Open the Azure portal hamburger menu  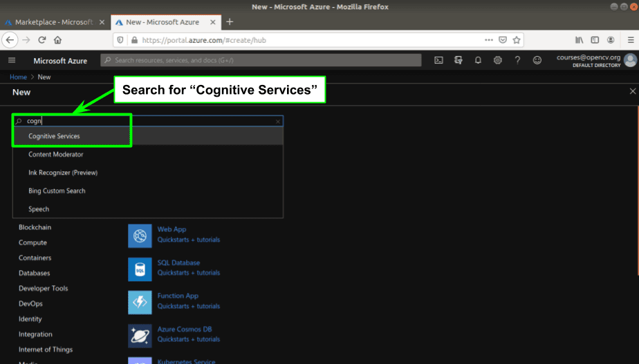point(12,60)
